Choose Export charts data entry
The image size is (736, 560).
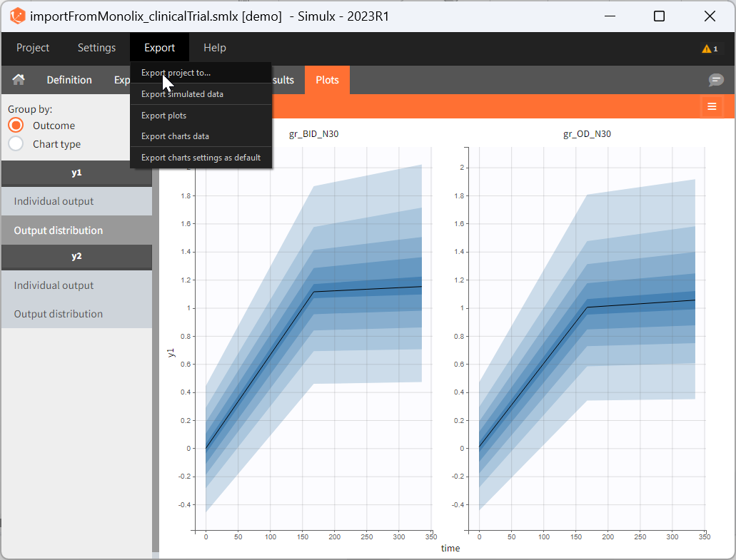175,136
